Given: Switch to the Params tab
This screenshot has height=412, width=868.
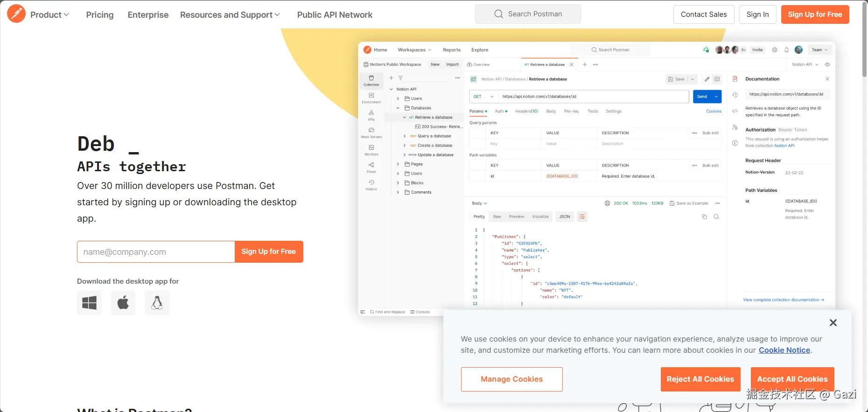Looking at the screenshot, I should 478,112.
